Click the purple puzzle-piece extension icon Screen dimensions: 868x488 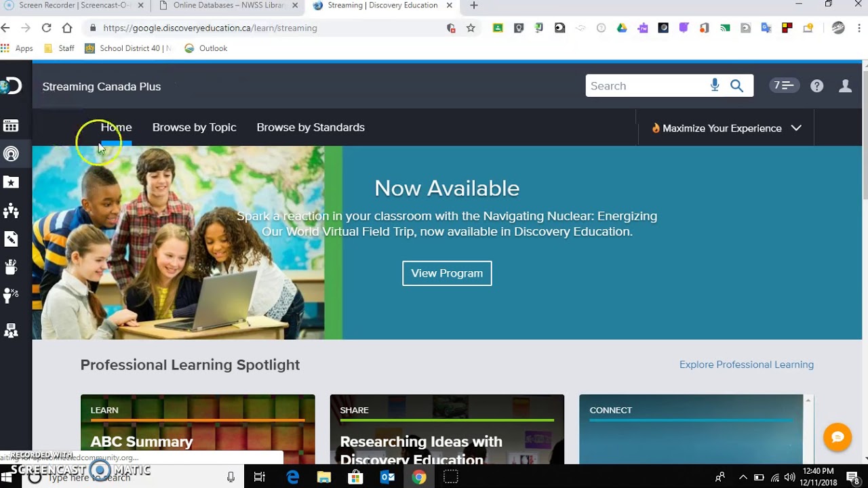pos(642,28)
